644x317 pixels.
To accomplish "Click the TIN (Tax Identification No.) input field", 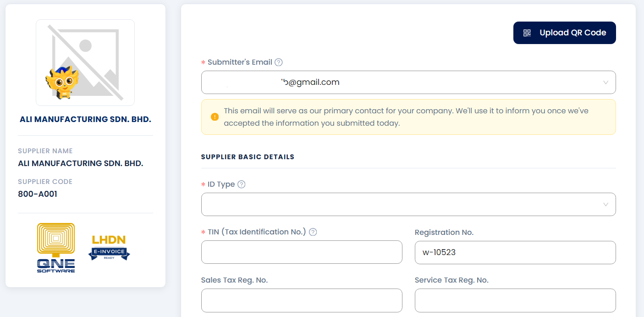I will 302,252.
